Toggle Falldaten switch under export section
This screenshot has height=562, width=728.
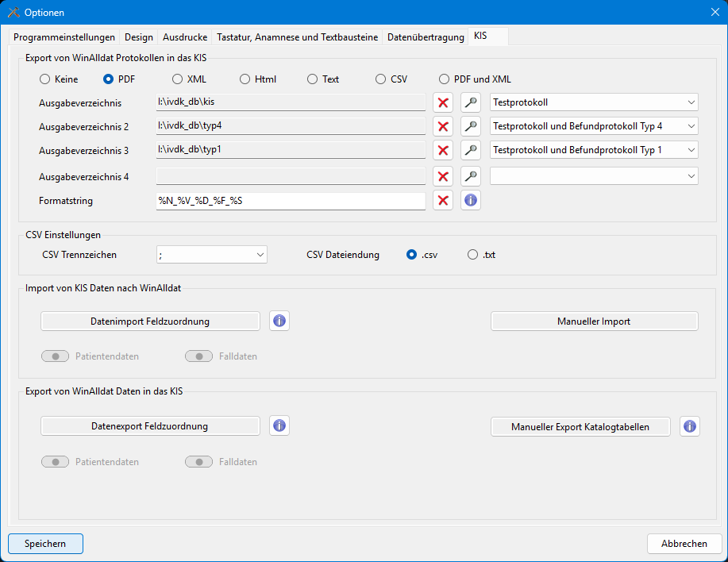coord(198,462)
